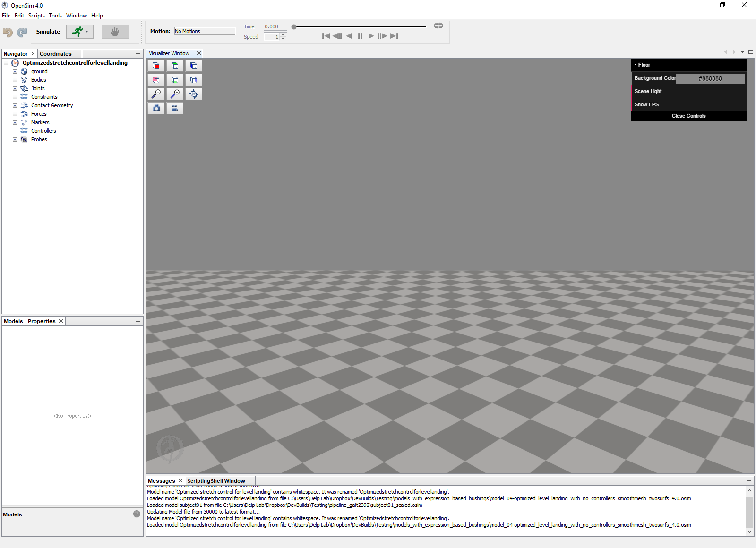Take a snapshot with the camera icon
756x548 pixels.
click(x=156, y=108)
